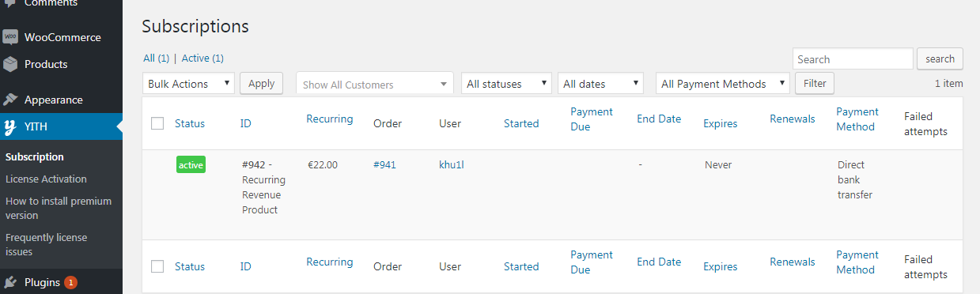Image resolution: width=980 pixels, height=294 pixels.
Task: Open the All statuses dropdown
Action: (506, 84)
